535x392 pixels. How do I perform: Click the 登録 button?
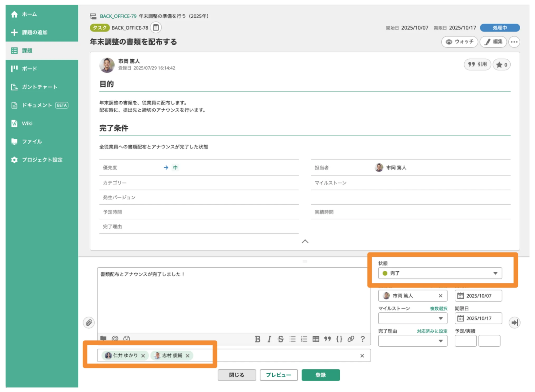pos(321,375)
